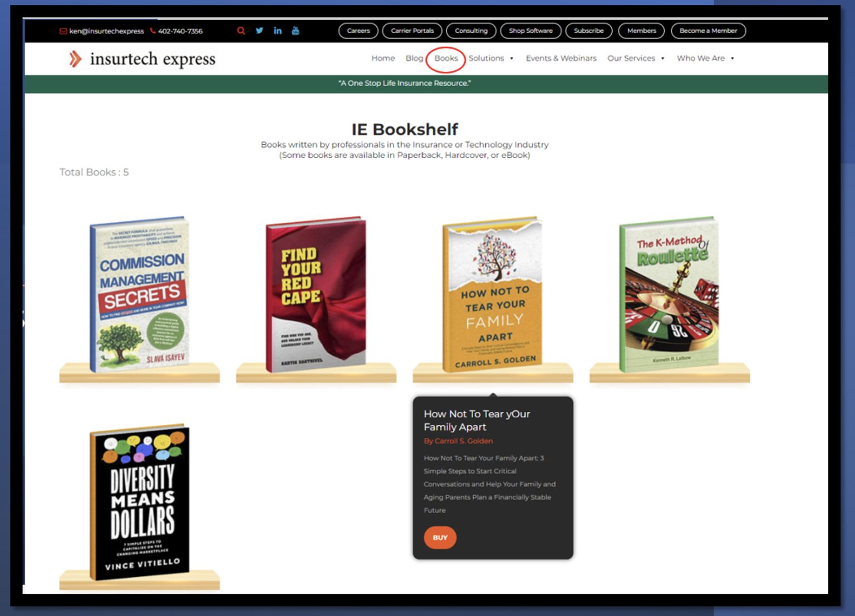855x616 pixels.
Task: Open Commission Management Secrets book cover
Action: (x=139, y=294)
